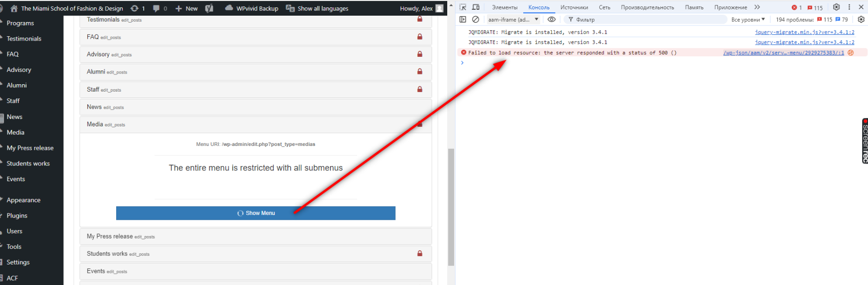Switch to the Производительность DevTools tab

[x=647, y=7]
